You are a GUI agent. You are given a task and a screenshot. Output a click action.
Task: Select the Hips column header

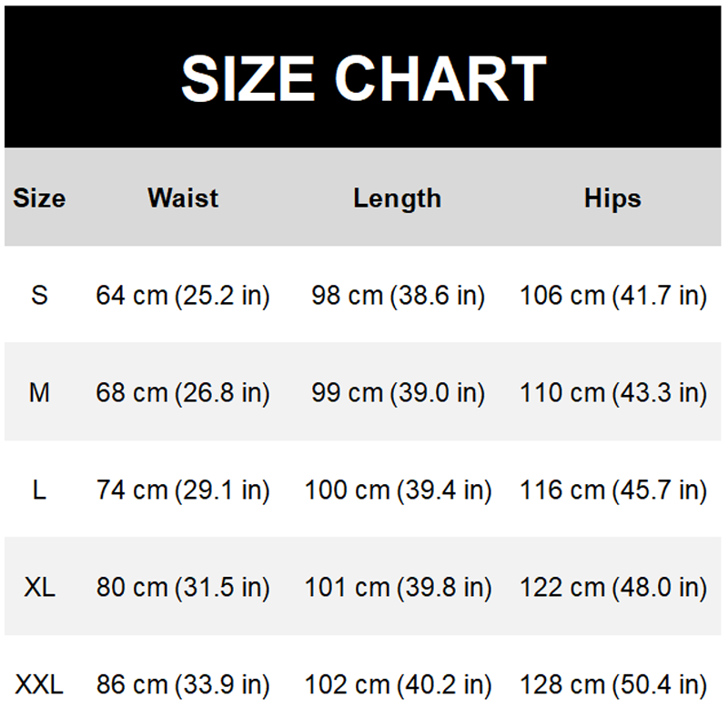pyautogui.click(x=612, y=198)
